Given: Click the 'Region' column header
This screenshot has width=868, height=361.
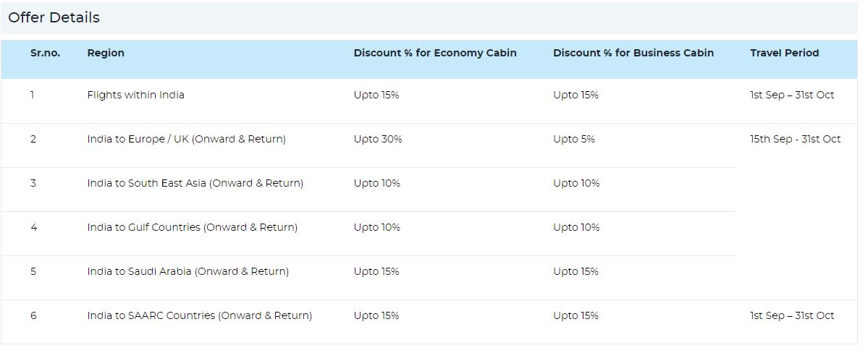Looking at the screenshot, I should click(106, 53).
